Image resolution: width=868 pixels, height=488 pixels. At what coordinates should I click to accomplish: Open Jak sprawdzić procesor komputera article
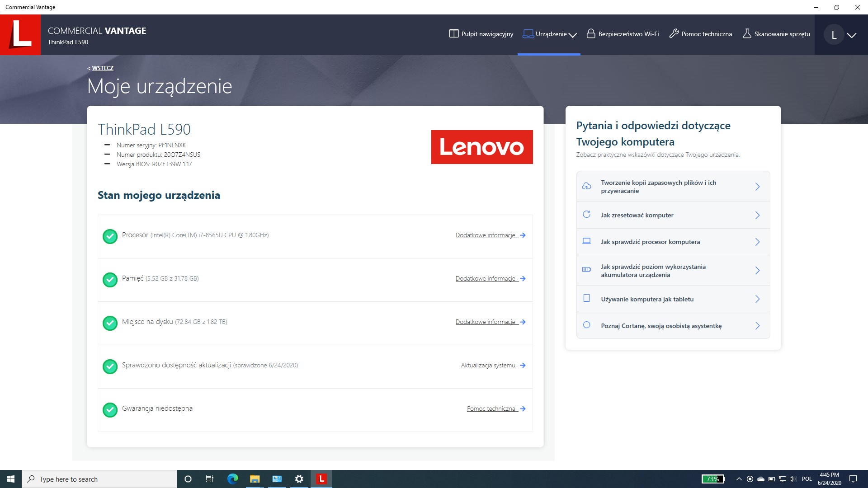click(x=673, y=242)
